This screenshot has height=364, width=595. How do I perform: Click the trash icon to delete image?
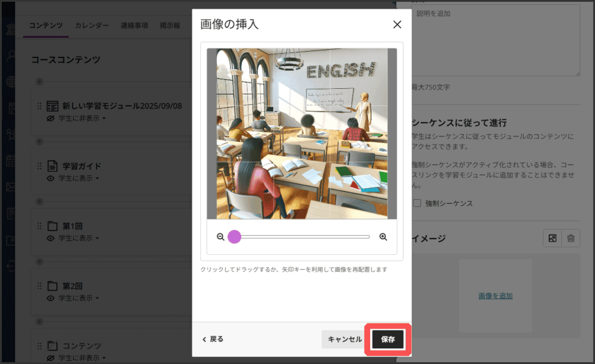click(x=571, y=238)
